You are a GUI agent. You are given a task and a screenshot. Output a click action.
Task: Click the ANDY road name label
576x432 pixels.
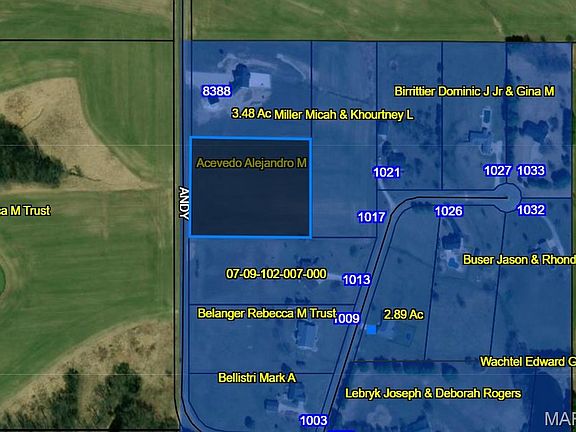click(184, 204)
